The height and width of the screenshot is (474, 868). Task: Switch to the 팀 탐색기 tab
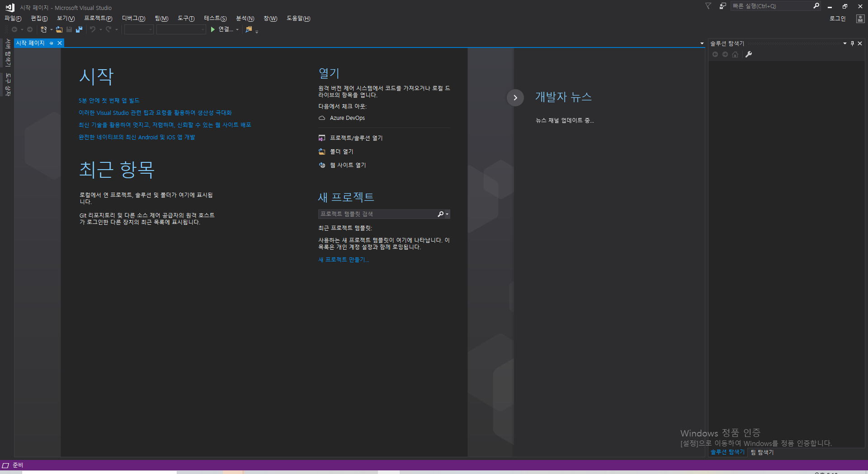click(x=762, y=452)
